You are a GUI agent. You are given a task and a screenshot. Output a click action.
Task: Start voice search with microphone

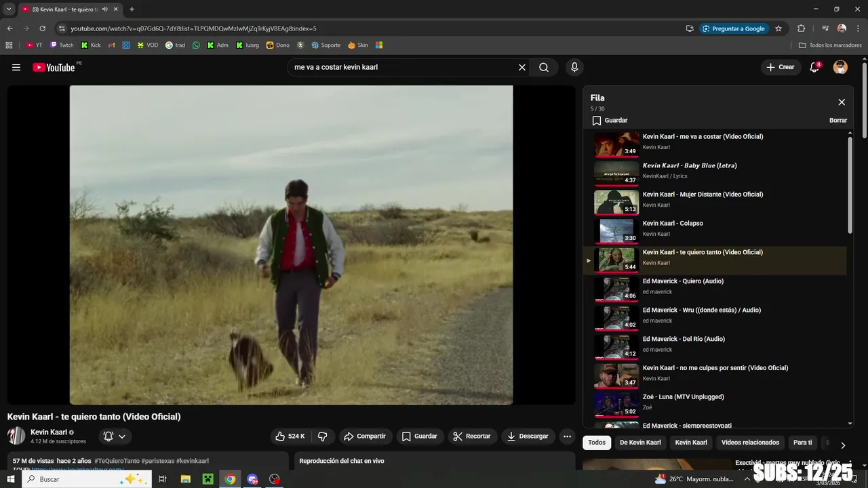[574, 67]
